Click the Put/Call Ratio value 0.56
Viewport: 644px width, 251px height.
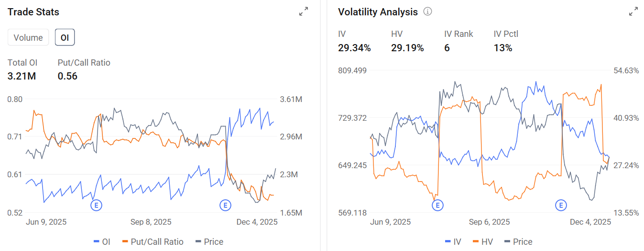pyautogui.click(x=67, y=76)
